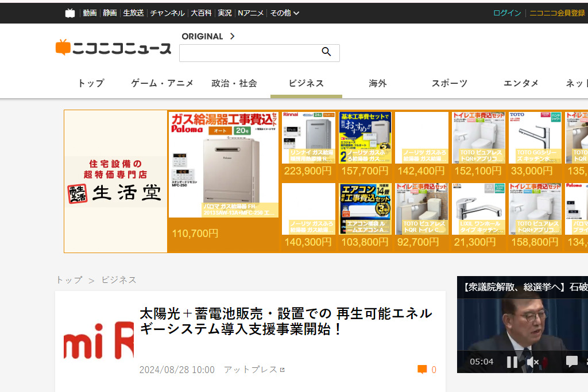Viewport: 588px width, 392px height.
Task: Open the 大百科 top bar link
Action: 202,13
